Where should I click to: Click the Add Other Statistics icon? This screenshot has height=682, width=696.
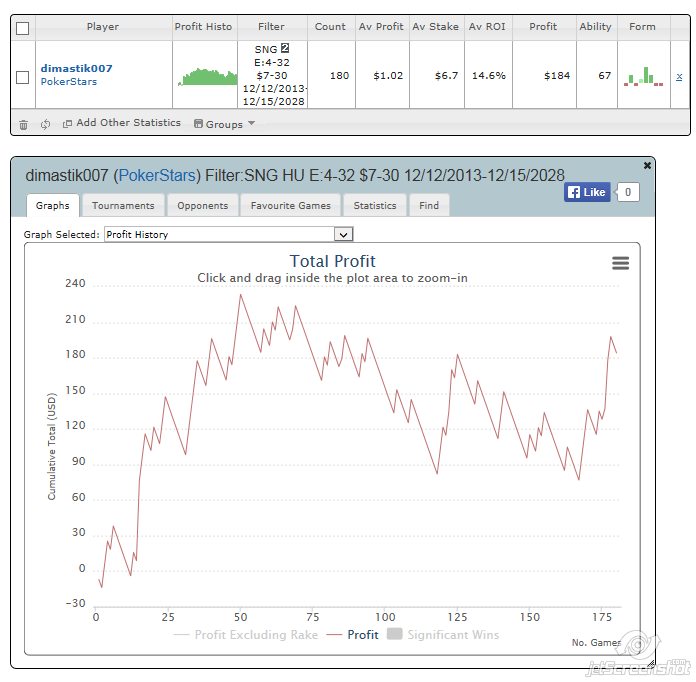click(x=67, y=124)
